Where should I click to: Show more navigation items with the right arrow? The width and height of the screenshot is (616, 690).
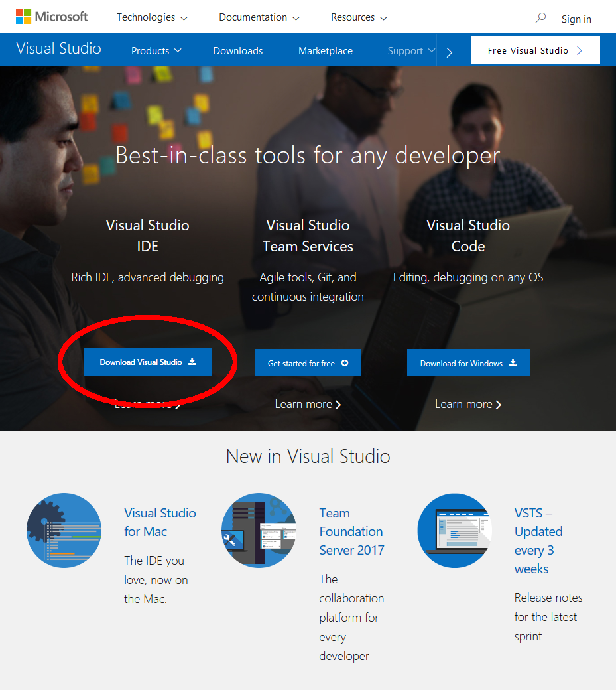point(449,52)
